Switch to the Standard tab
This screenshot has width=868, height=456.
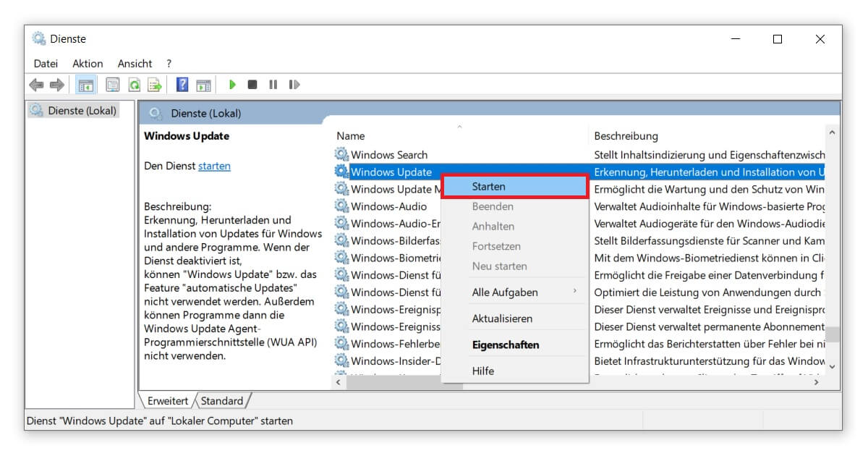click(222, 401)
